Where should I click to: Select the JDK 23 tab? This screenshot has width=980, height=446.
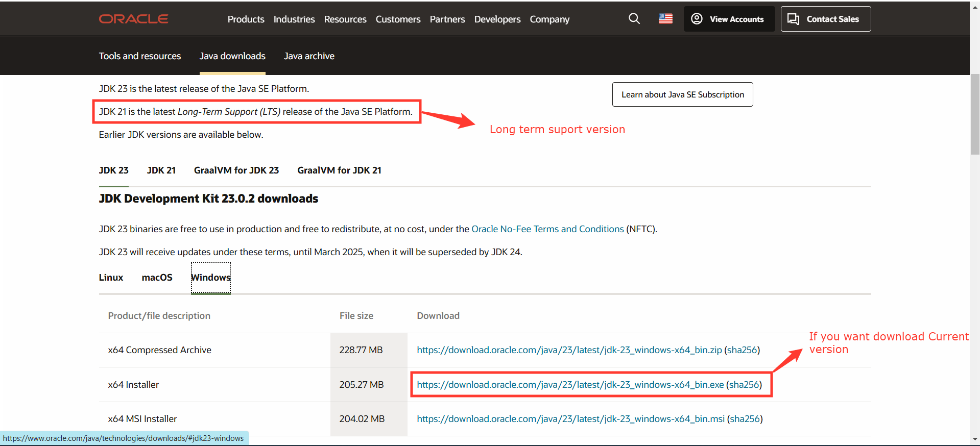[113, 170]
